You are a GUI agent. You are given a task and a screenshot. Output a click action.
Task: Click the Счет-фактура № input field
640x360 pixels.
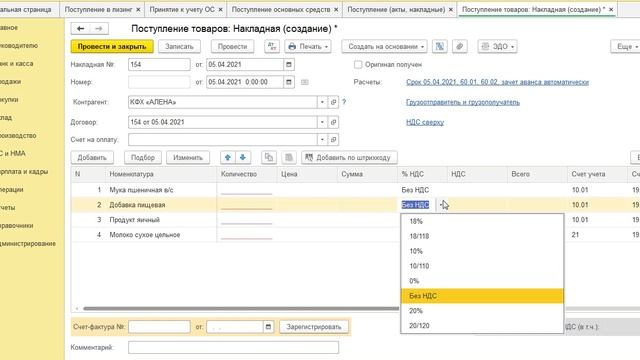(159, 327)
